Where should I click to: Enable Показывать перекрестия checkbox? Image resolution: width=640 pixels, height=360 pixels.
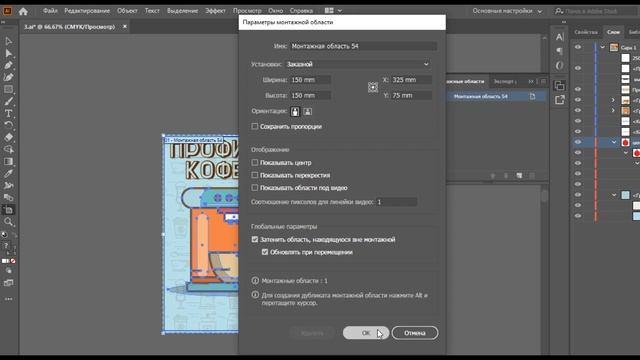(255, 175)
